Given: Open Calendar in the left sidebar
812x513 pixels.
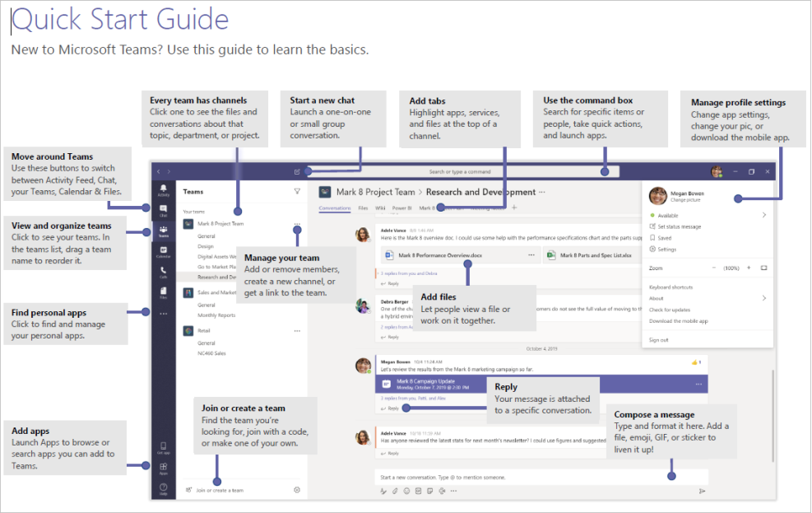Looking at the screenshot, I should coord(163,250).
